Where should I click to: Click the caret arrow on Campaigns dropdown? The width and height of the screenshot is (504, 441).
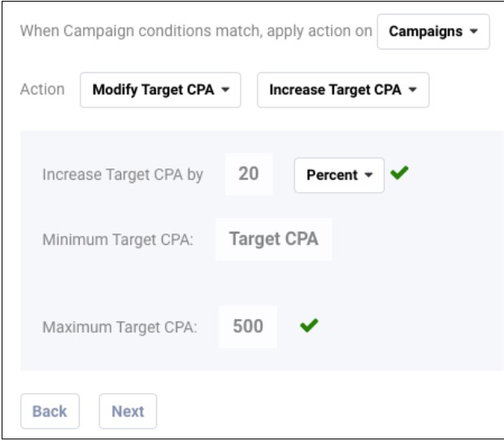point(473,33)
